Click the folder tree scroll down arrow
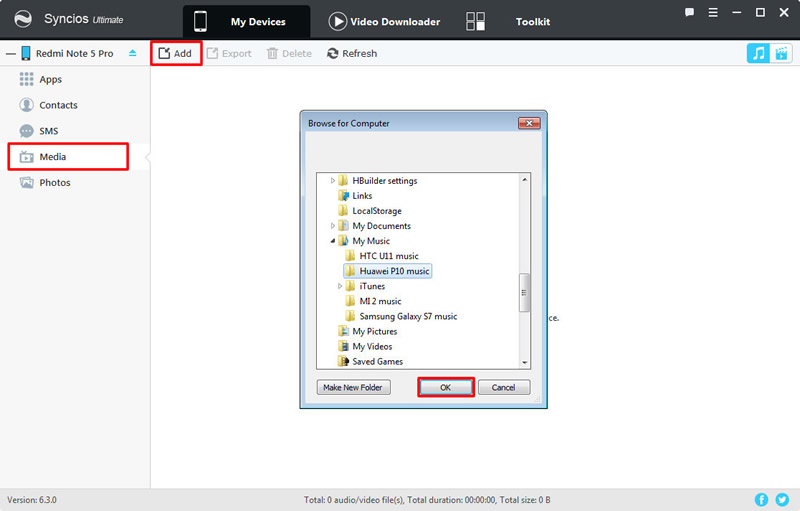 point(524,363)
